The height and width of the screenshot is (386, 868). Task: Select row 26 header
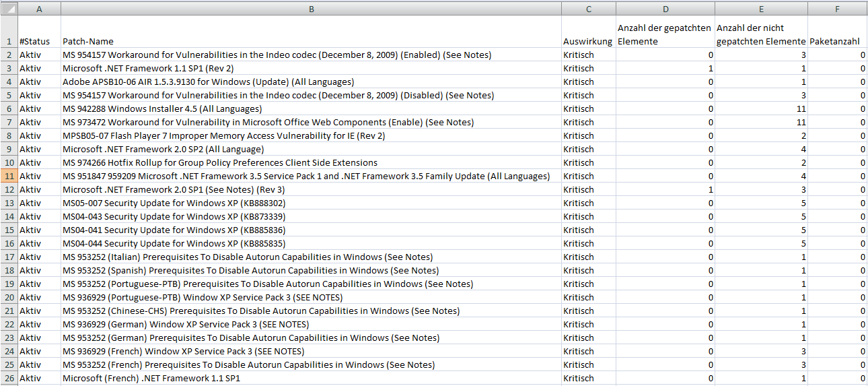click(9, 378)
